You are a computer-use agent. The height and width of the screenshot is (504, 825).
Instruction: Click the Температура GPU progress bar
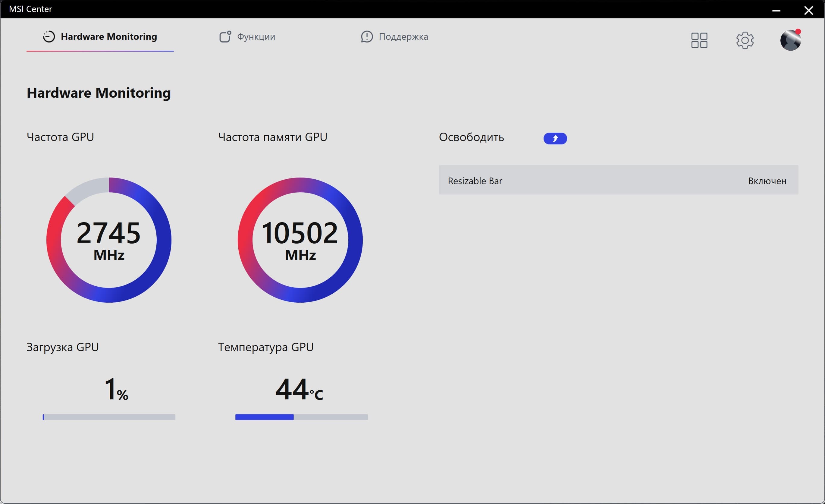301,417
